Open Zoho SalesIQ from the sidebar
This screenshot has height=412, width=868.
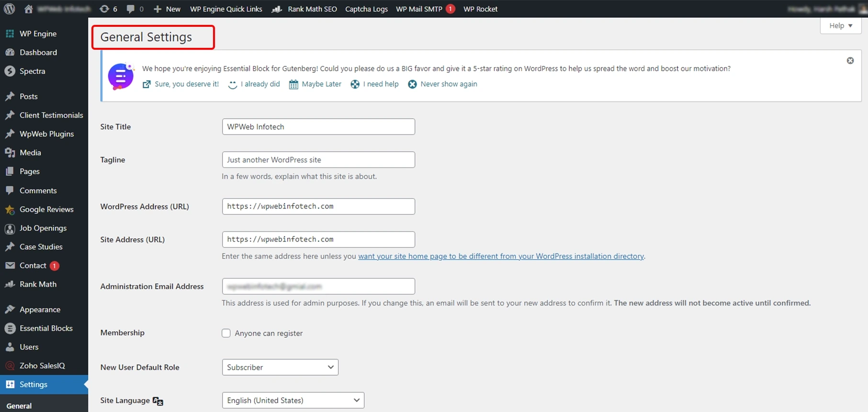click(x=42, y=366)
